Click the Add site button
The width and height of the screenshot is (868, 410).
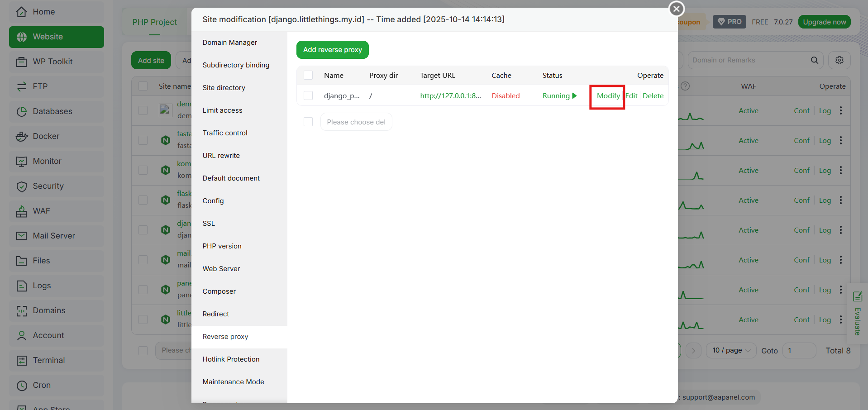[x=151, y=60]
